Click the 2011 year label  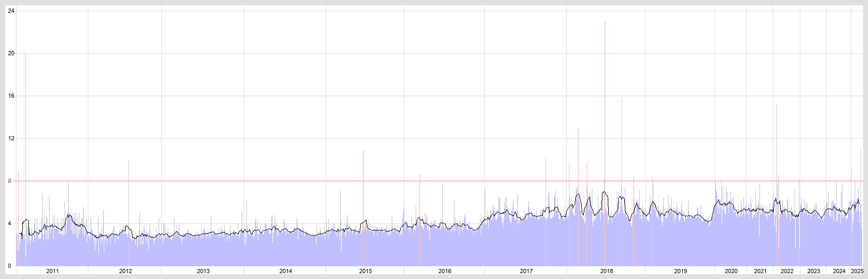(x=52, y=271)
